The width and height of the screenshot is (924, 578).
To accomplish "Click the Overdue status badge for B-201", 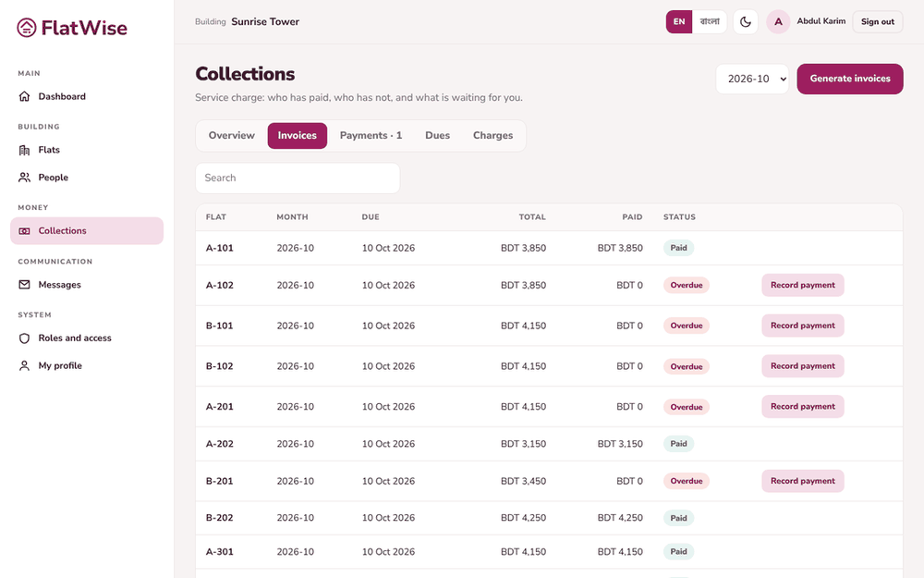I will click(x=687, y=481).
